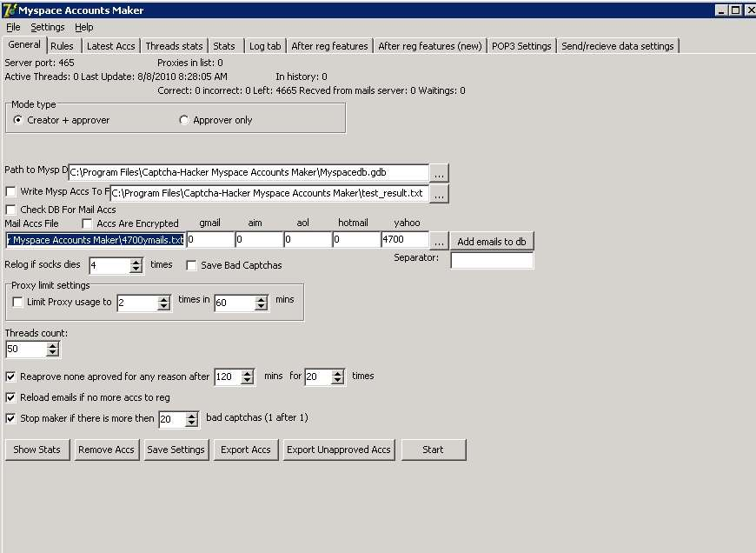756x553 pixels.
Task: Open the File menu
Action: tap(13, 28)
